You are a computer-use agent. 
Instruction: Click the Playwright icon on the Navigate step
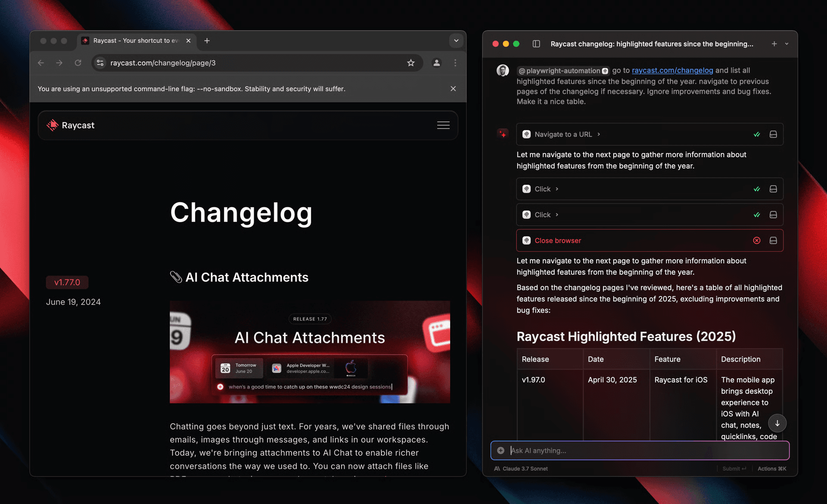526,134
